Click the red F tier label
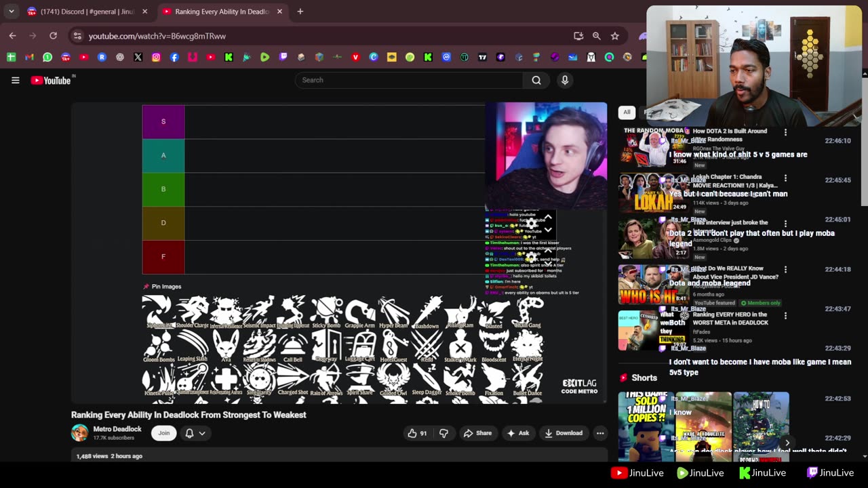Viewport: 868px width, 488px height. [x=163, y=257]
